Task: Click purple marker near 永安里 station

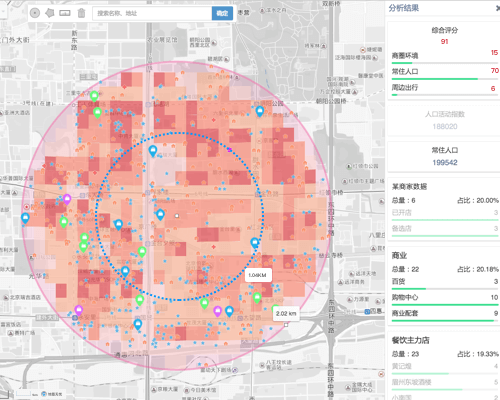Action: (x=79, y=310)
